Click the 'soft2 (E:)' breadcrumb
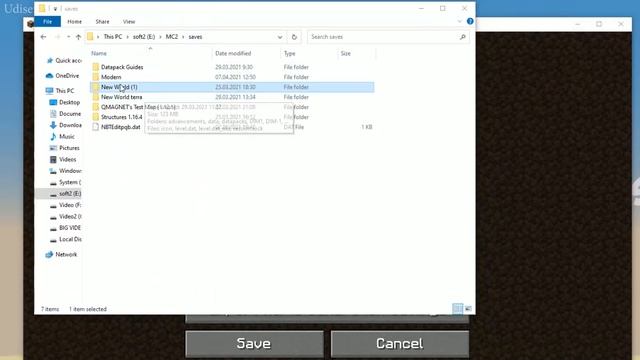The height and width of the screenshot is (360, 640). pos(144,37)
